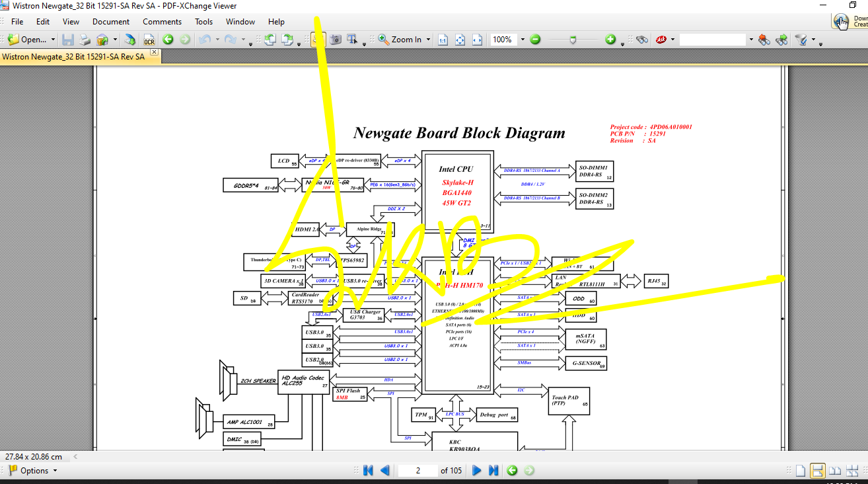Click the page number field showing 2

point(417,471)
